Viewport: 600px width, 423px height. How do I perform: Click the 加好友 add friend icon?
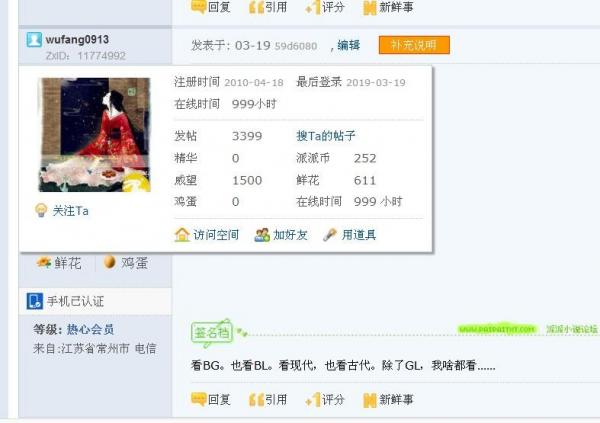(x=262, y=235)
